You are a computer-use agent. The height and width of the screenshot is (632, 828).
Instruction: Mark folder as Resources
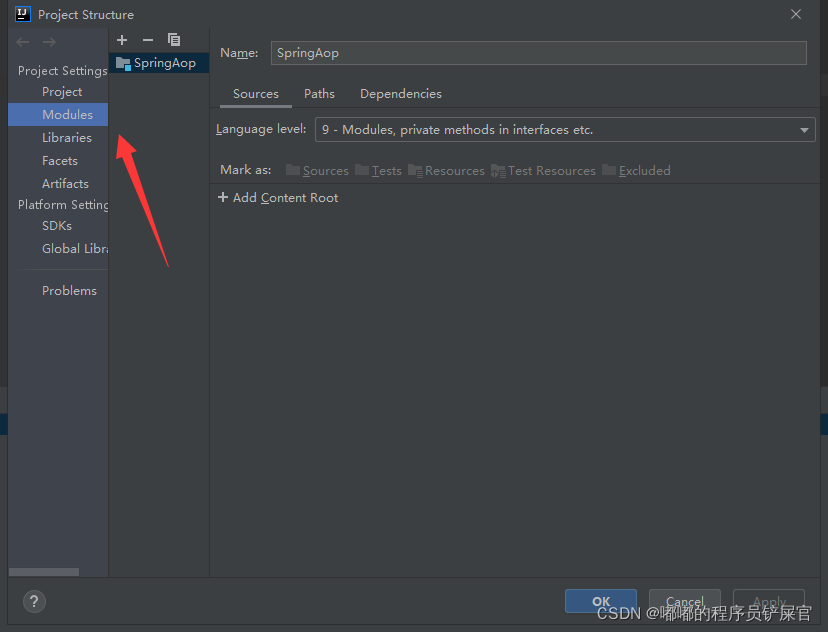click(x=446, y=171)
